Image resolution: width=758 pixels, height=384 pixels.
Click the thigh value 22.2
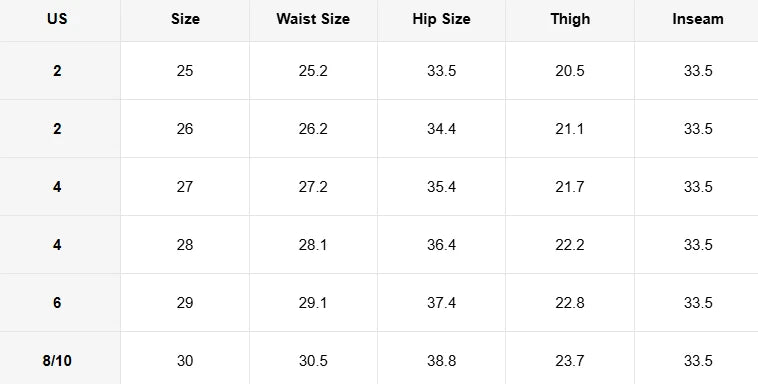570,245
